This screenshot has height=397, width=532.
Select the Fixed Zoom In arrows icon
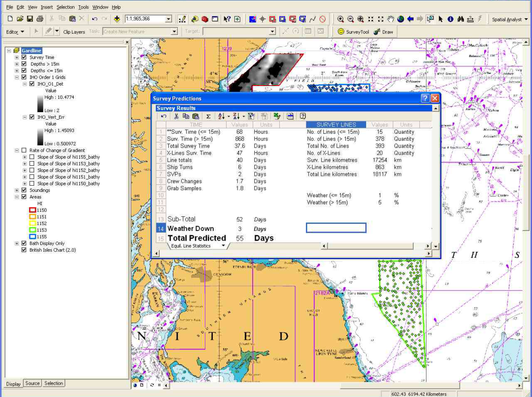pos(371,19)
